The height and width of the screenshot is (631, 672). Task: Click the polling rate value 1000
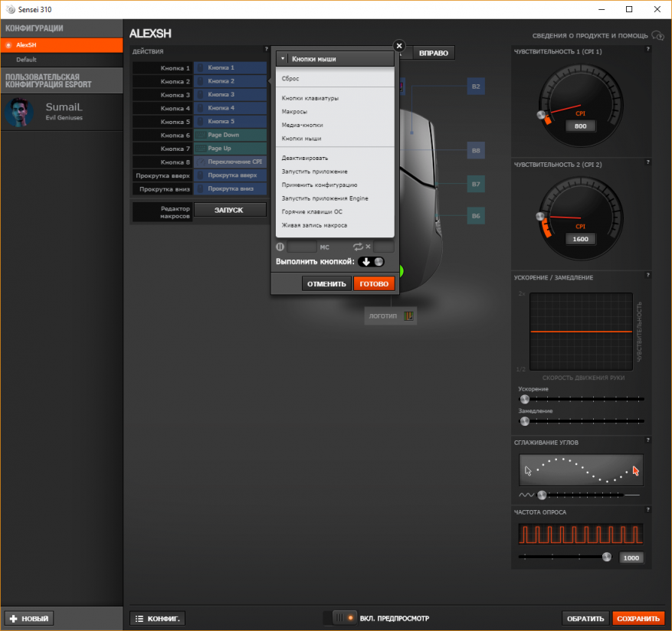click(631, 557)
